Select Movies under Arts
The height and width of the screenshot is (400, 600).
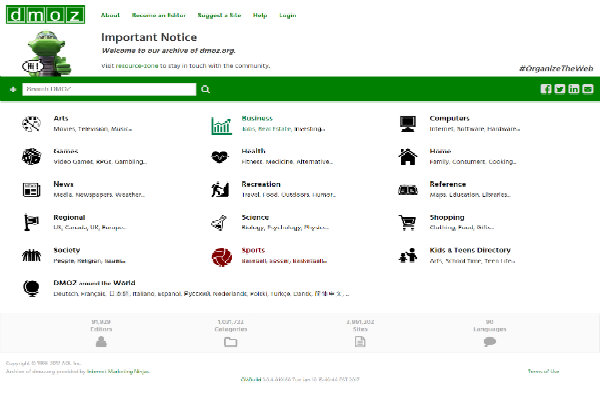click(x=64, y=129)
